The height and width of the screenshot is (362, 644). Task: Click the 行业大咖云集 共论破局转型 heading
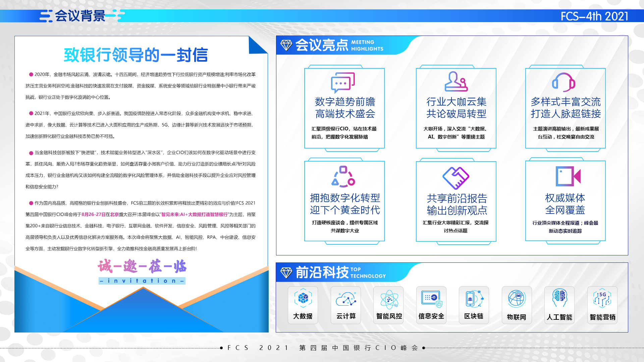[x=456, y=108]
